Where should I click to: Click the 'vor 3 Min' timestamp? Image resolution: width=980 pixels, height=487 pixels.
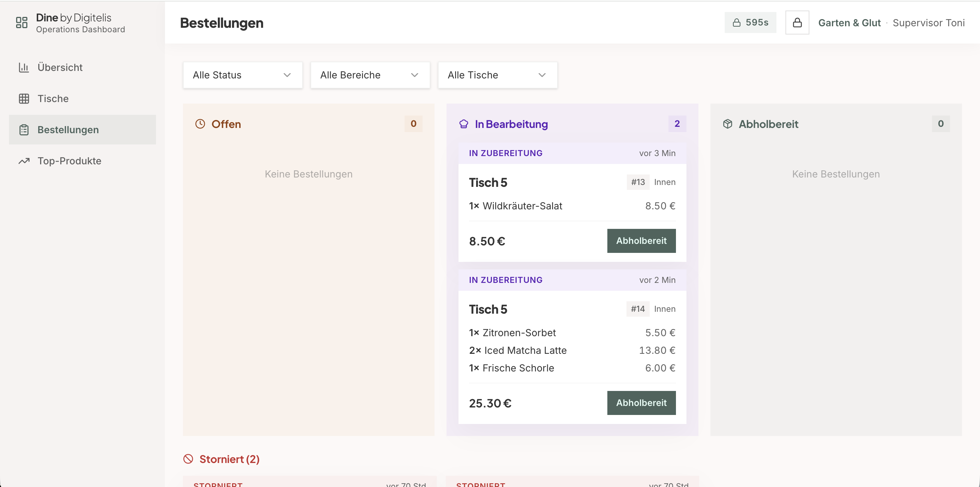[657, 153]
